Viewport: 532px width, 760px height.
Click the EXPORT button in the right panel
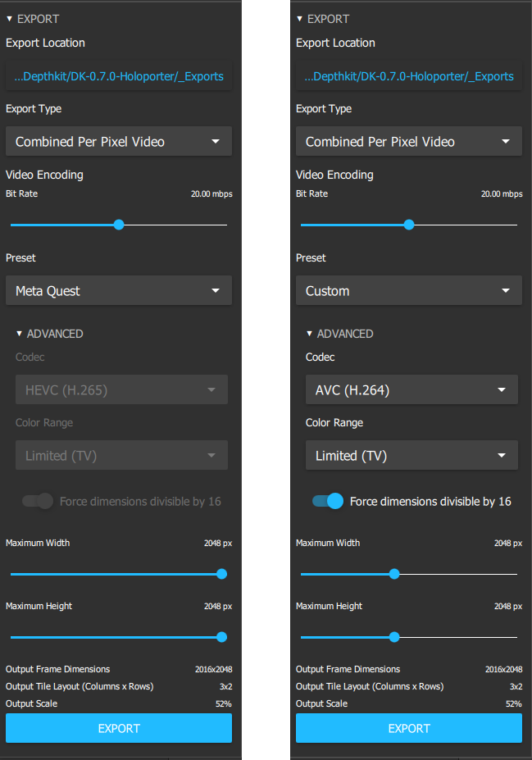coord(408,728)
